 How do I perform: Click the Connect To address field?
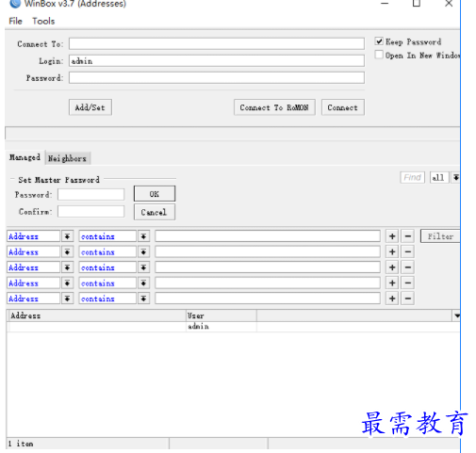pyautogui.click(x=217, y=43)
